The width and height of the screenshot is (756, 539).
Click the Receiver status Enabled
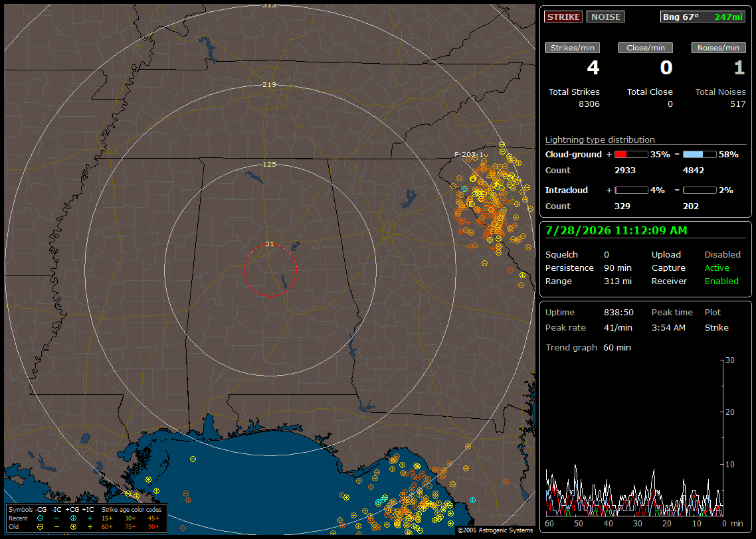[721, 281]
